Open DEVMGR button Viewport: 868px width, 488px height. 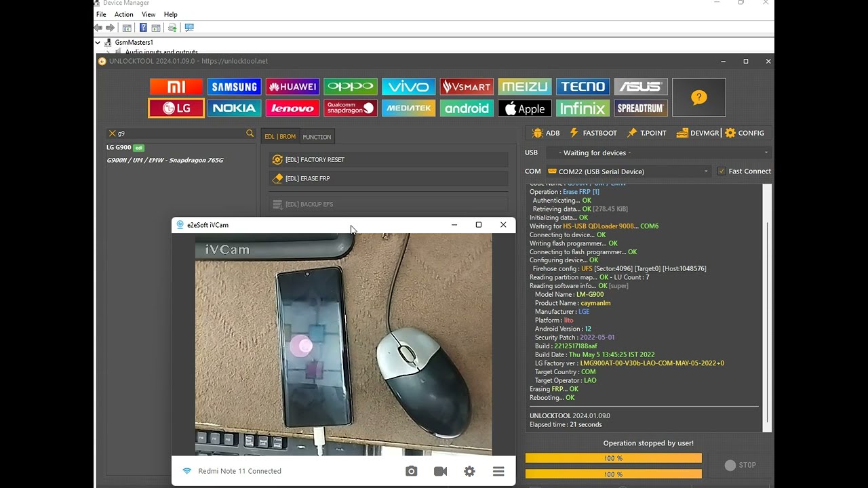698,133
